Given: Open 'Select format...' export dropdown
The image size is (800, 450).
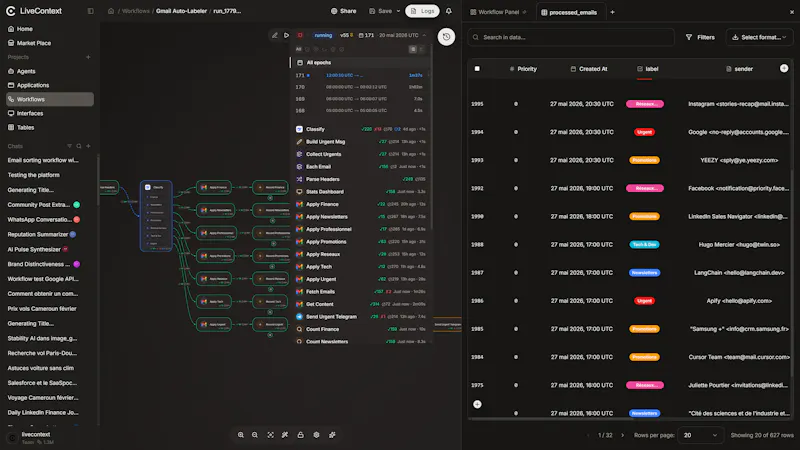Looking at the screenshot, I should pyautogui.click(x=759, y=37).
